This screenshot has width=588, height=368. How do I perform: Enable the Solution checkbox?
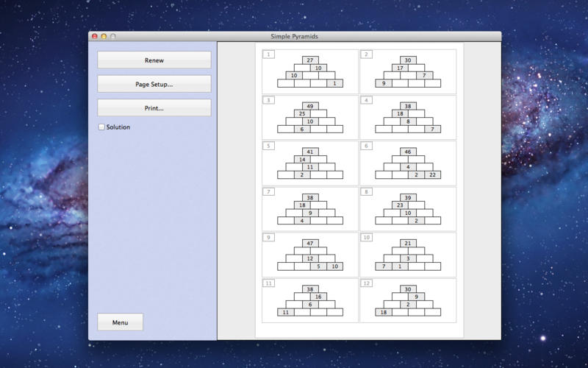click(x=101, y=127)
